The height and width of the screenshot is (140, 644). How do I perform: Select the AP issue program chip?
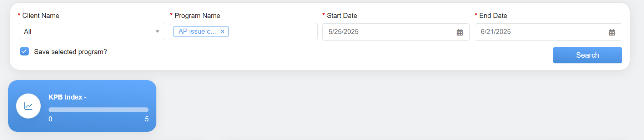197,32
